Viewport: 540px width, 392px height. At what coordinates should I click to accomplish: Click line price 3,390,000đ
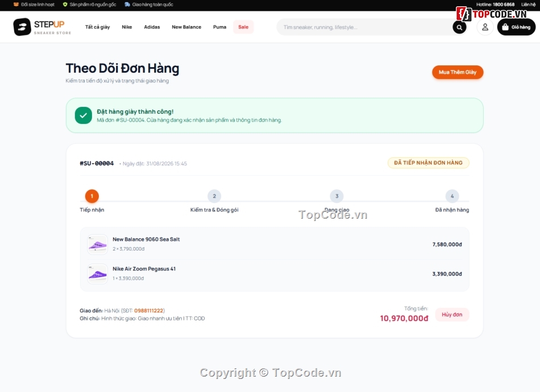[x=447, y=274]
